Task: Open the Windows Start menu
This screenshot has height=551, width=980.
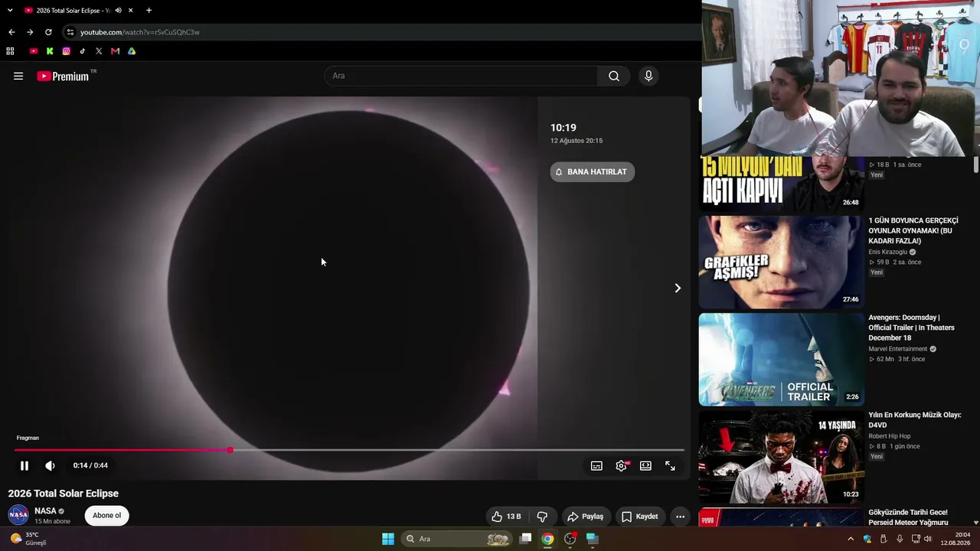Action: point(388,539)
